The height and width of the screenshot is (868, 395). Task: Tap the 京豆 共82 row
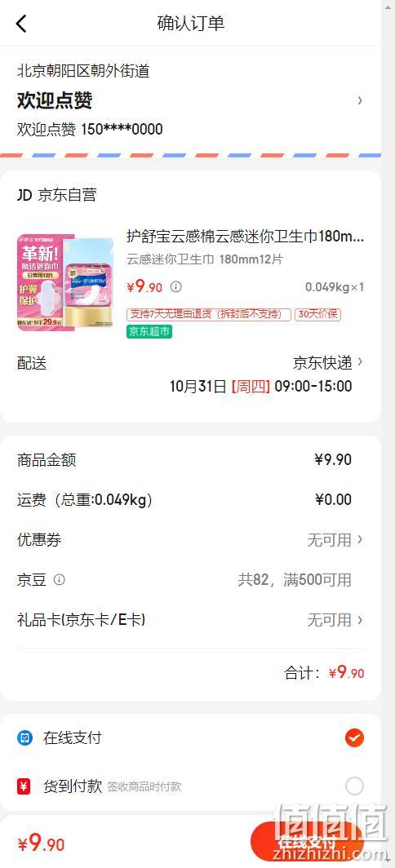(x=191, y=579)
